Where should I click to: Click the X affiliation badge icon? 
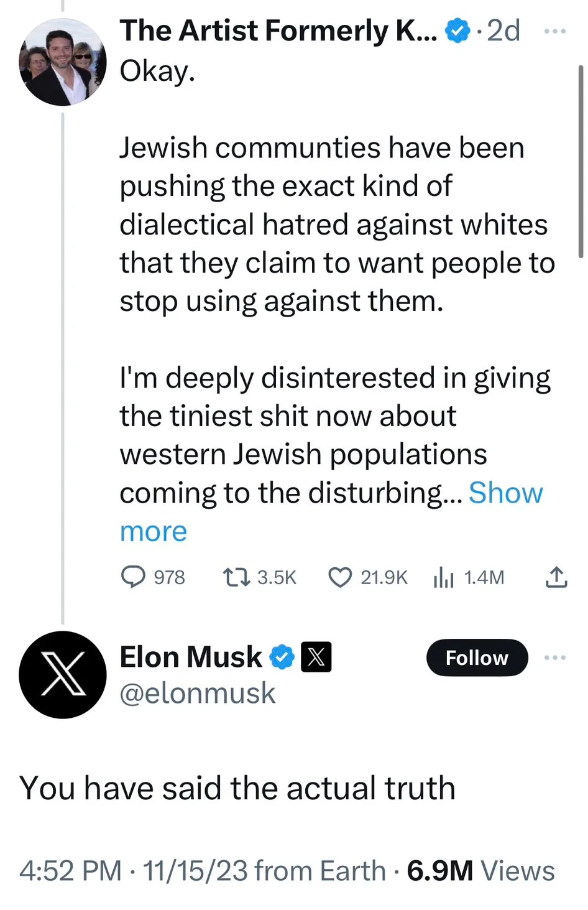tap(316, 657)
